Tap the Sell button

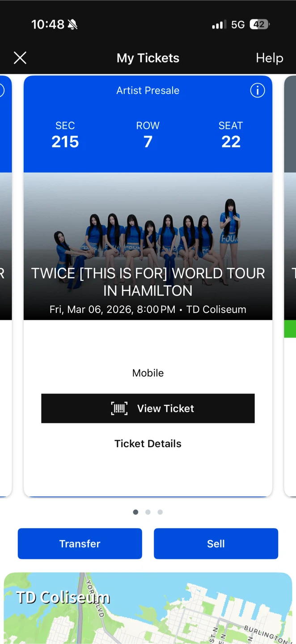pyautogui.click(x=216, y=544)
